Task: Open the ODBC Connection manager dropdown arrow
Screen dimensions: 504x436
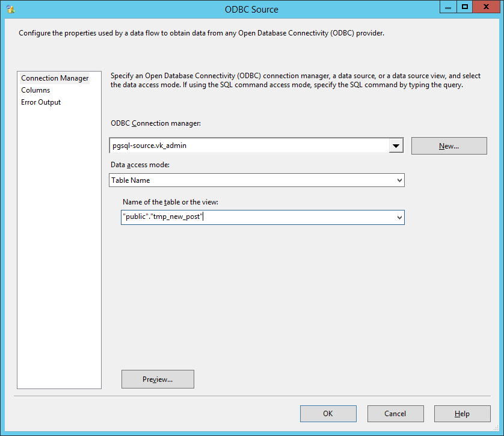Action: pos(396,146)
